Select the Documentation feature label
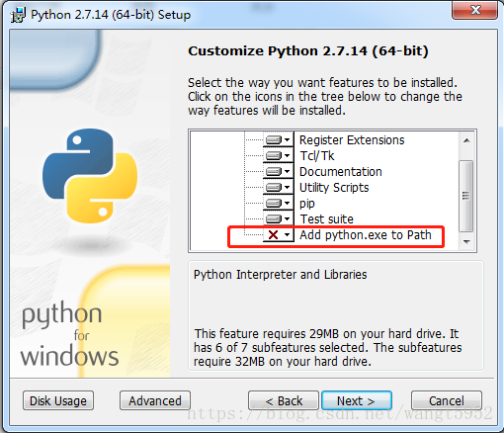This screenshot has width=504, height=433. 341,171
